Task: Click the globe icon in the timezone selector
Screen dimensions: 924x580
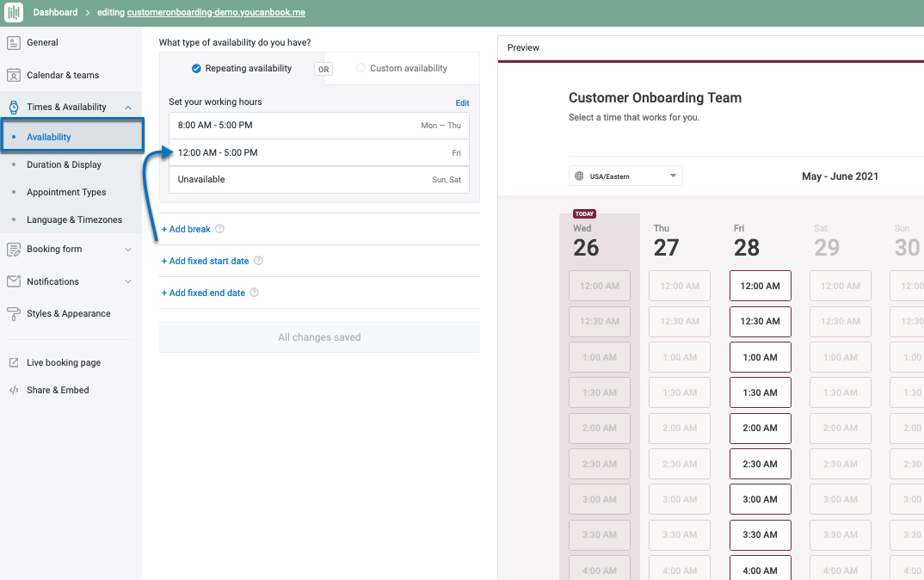Action: [579, 176]
